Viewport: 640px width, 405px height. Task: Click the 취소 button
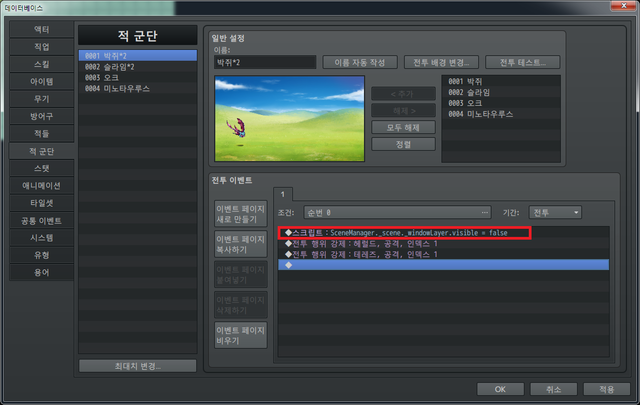[x=553, y=389]
